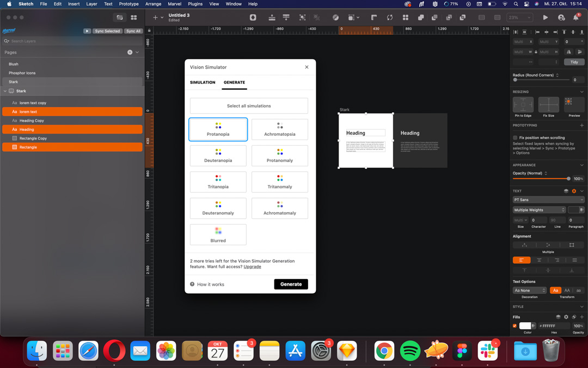Select the Blurred simulation card

218,234
